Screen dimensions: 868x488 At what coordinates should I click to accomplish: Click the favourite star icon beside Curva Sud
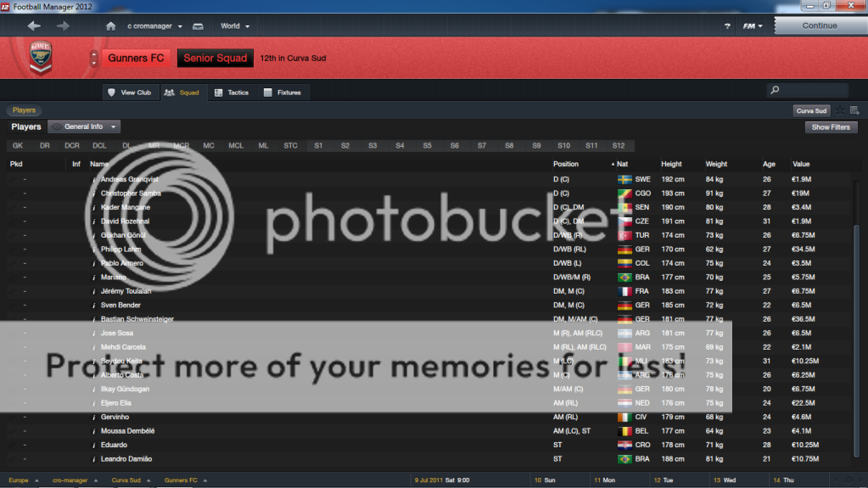840,110
